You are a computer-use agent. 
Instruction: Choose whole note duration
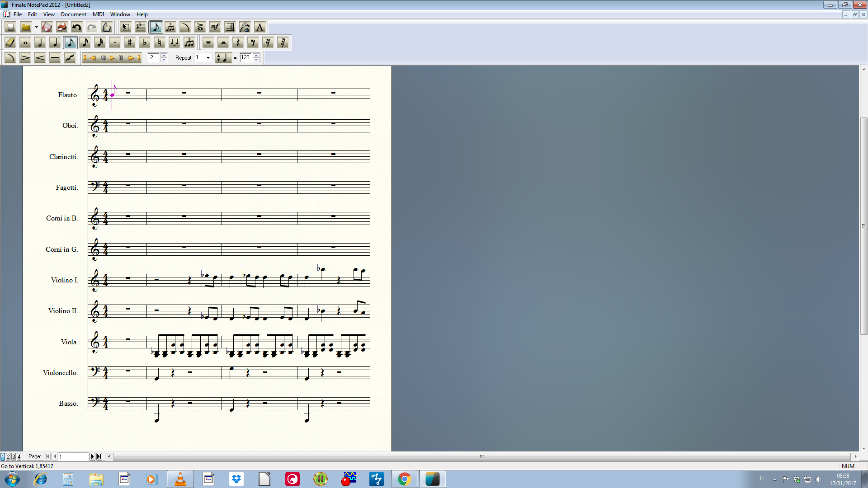point(25,42)
